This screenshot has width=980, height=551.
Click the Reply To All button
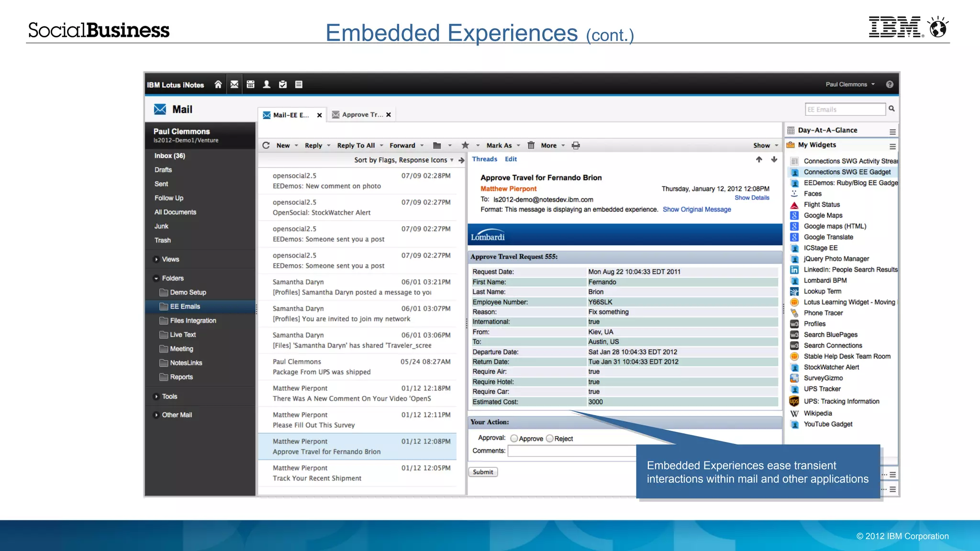[x=356, y=145]
